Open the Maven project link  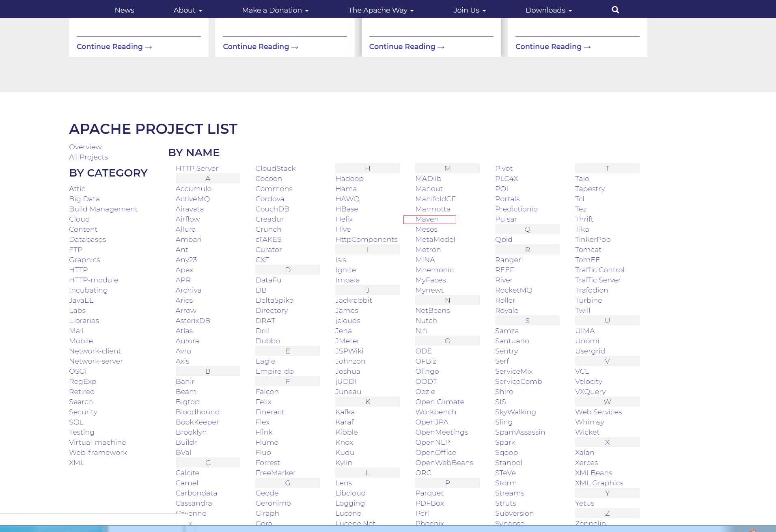pyautogui.click(x=427, y=219)
